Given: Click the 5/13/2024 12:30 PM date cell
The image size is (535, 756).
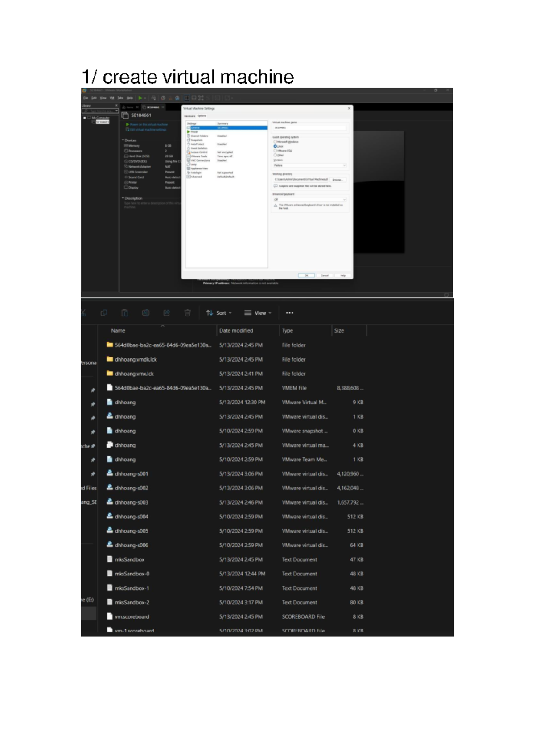Looking at the screenshot, I should (x=242, y=402).
